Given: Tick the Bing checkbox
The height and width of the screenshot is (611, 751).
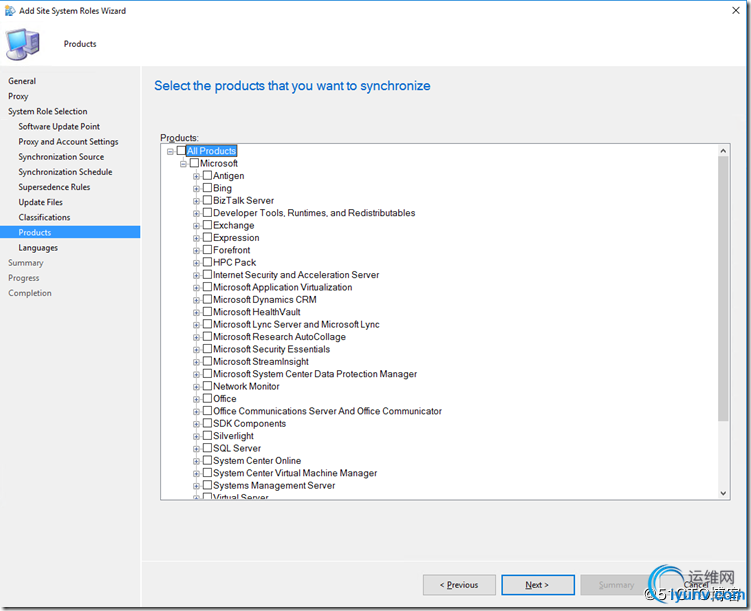Looking at the screenshot, I should (x=207, y=188).
